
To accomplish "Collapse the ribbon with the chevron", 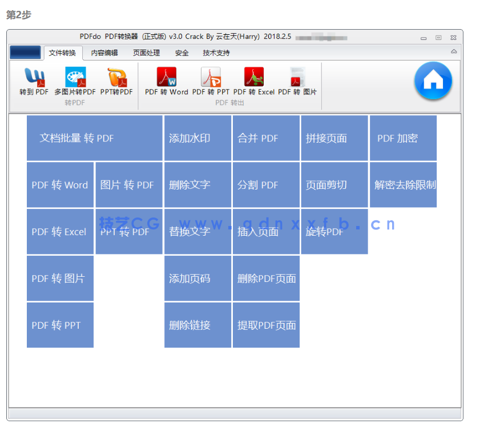I will click(x=454, y=51).
